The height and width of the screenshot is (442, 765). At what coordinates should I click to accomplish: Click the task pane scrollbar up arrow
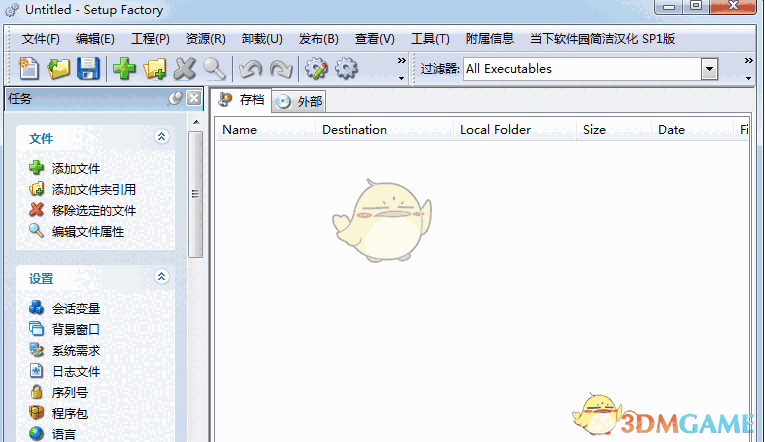196,122
